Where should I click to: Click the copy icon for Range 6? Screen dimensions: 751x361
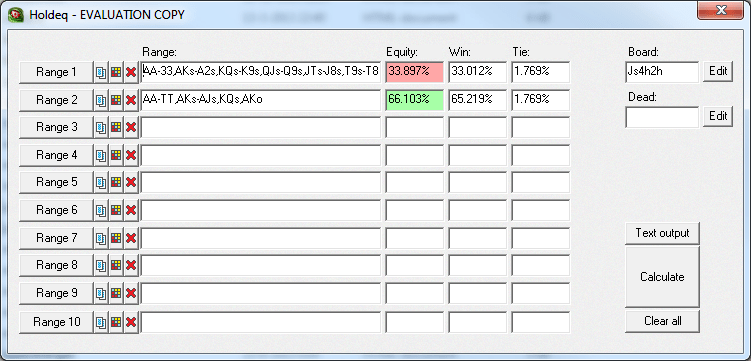(x=101, y=210)
